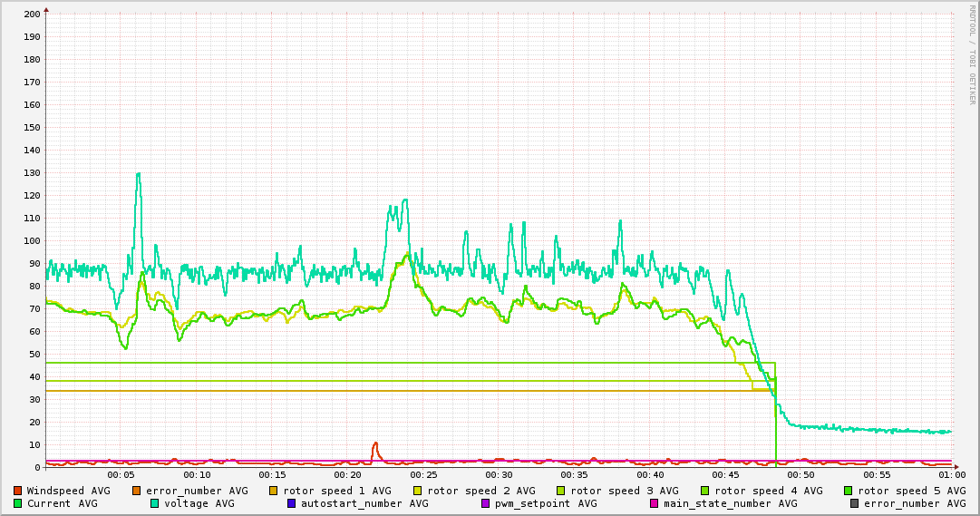The height and width of the screenshot is (516, 980).
Task: Click the 100 value on the y-axis
Action: [x=33, y=241]
